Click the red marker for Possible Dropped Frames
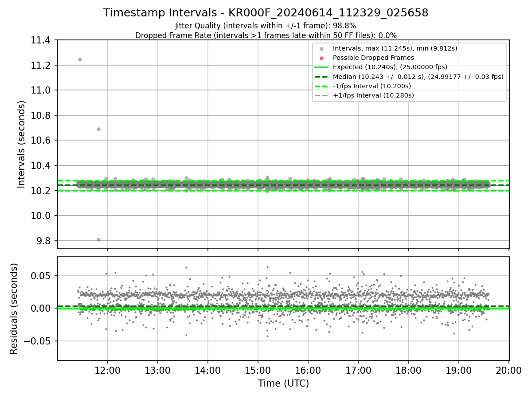The image size is (532, 399). pyautogui.click(x=322, y=58)
